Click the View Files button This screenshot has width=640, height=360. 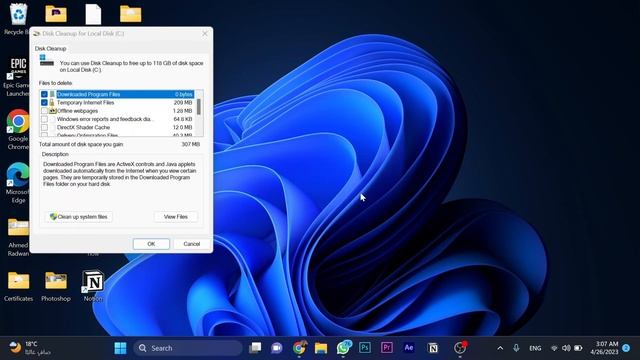(x=176, y=217)
